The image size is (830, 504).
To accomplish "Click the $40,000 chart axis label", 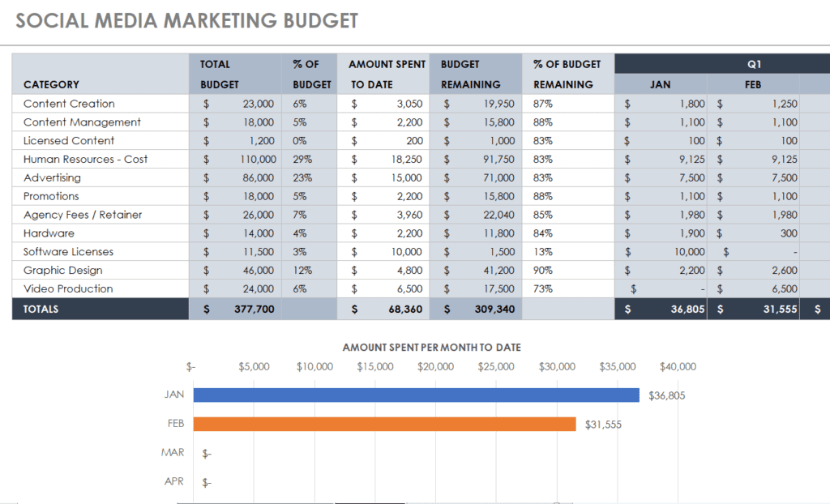I will click(x=678, y=367).
